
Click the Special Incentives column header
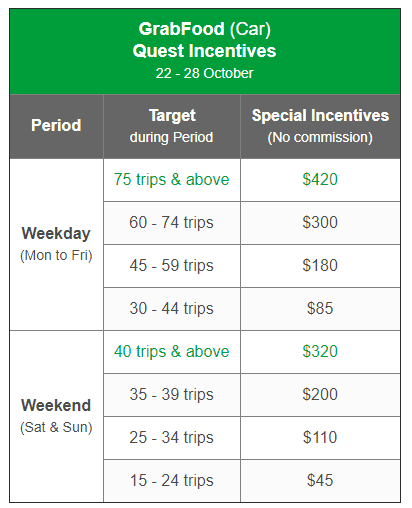[x=320, y=126]
